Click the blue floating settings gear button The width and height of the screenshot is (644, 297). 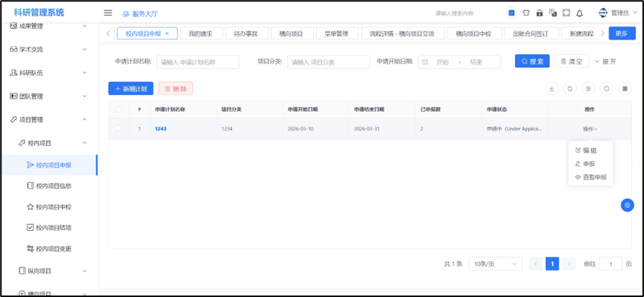click(627, 205)
